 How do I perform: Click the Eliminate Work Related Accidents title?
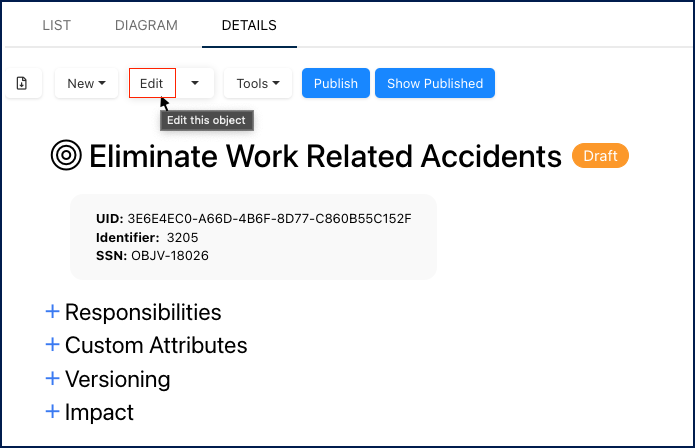(x=325, y=156)
